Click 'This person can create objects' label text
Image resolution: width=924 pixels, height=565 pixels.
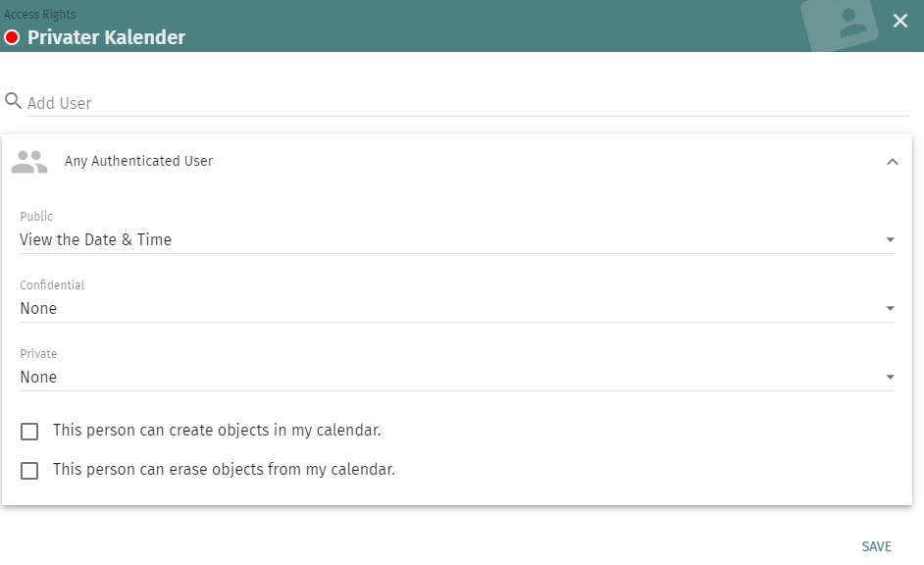click(217, 431)
